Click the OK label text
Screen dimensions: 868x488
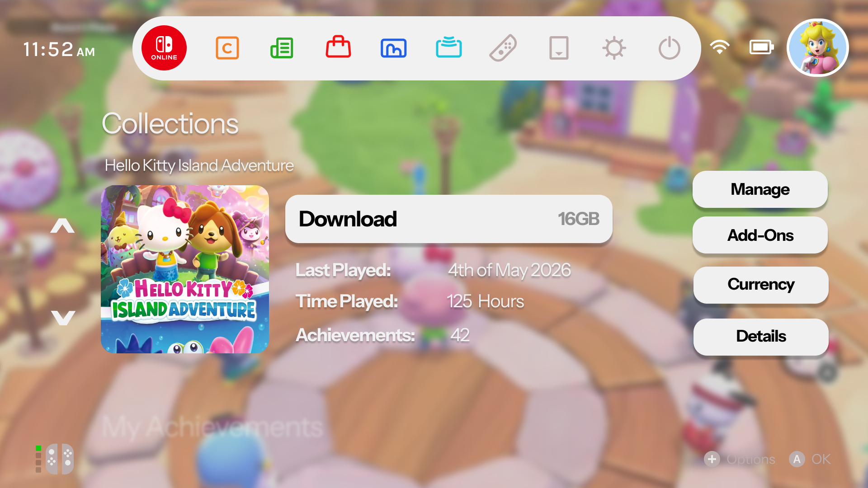pos(821,459)
